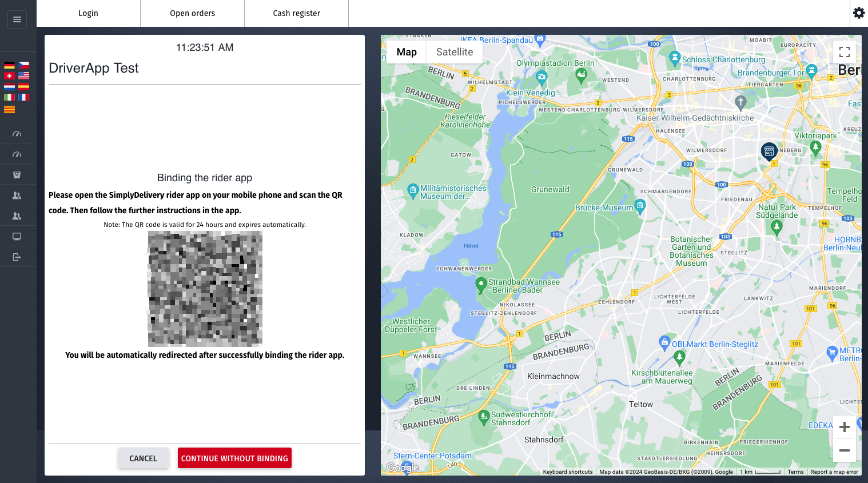Viewport: 868px width, 483px height.
Task: Click the Olympiastadion Berlin map pin
Action: [581, 75]
